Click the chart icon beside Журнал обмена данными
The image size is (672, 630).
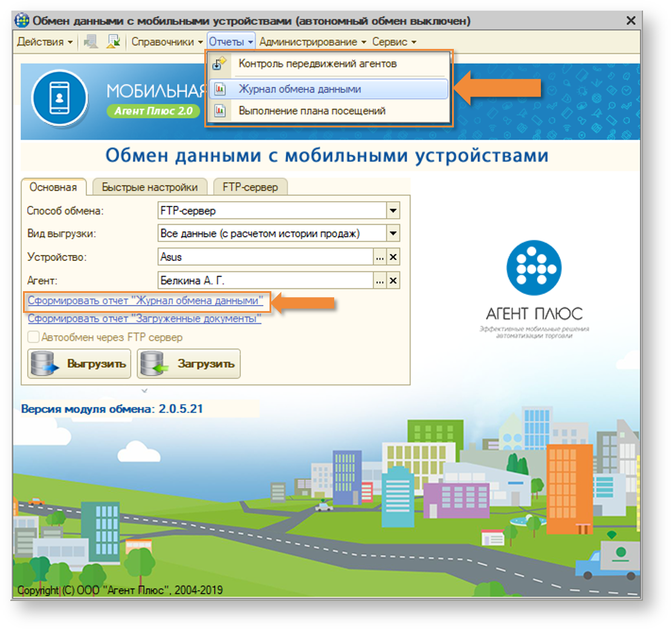tap(220, 89)
